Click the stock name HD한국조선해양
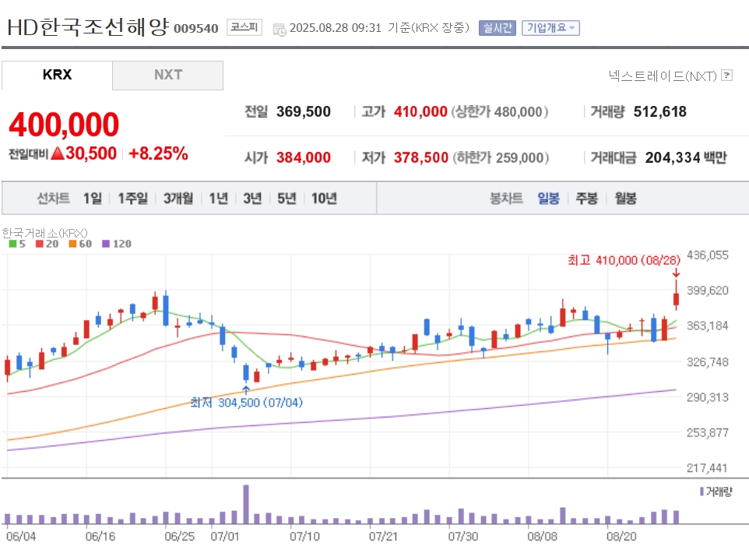This screenshot has height=560, width=749. click(89, 27)
